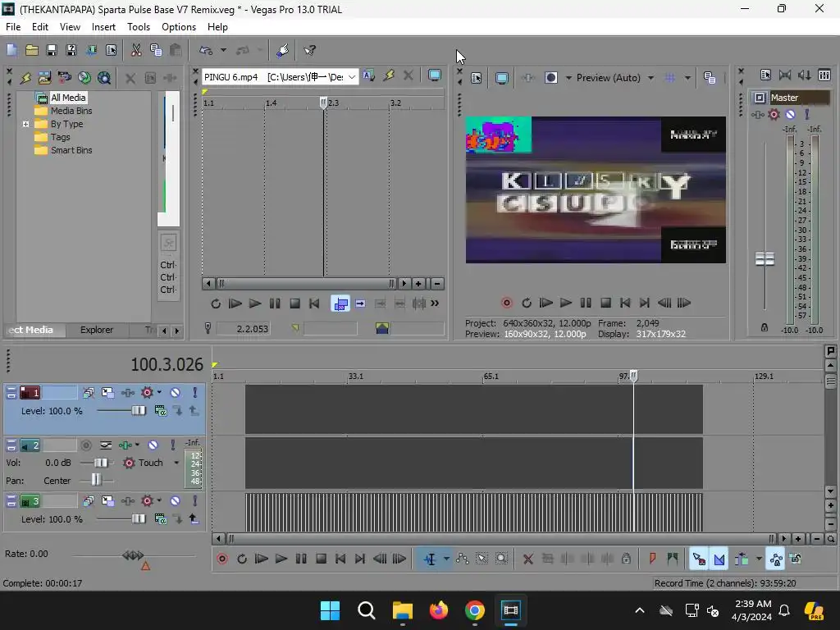This screenshot has height=630, width=840.
Task: Click Track 1 Track FX gear icon
Action: tap(147, 393)
